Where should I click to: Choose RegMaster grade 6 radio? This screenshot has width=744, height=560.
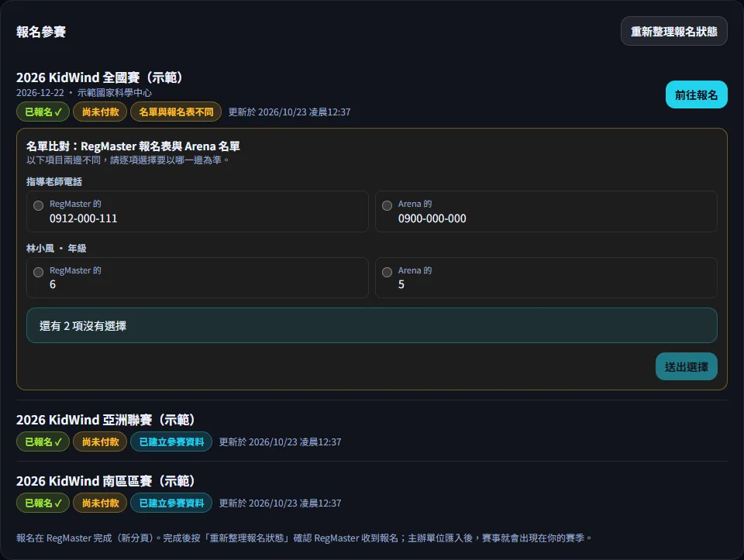pyautogui.click(x=39, y=272)
